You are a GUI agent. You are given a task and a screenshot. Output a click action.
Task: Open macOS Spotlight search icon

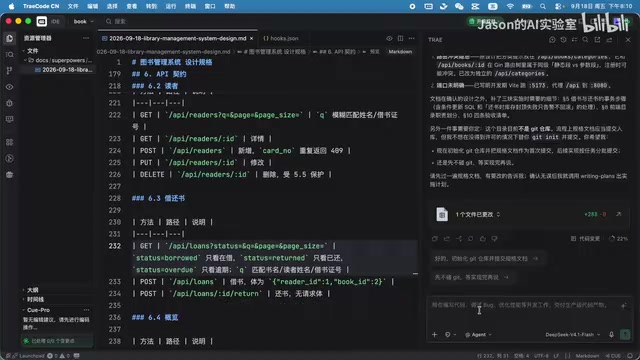coord(542,6)
